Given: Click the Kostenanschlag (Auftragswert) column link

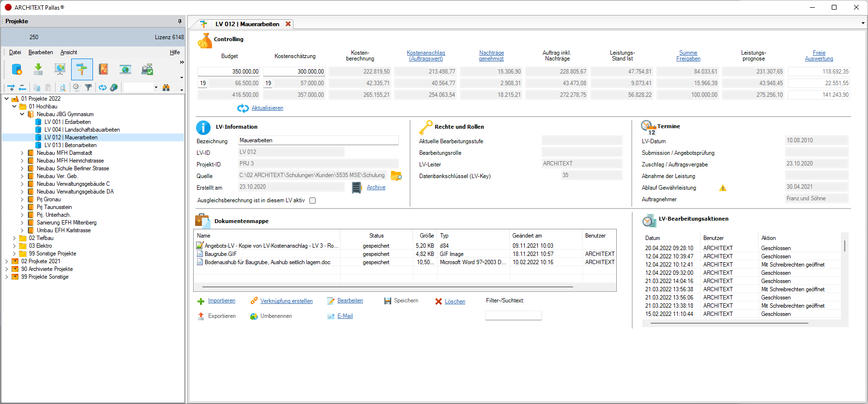Looking at the screenshot, I should pos(426,56).
